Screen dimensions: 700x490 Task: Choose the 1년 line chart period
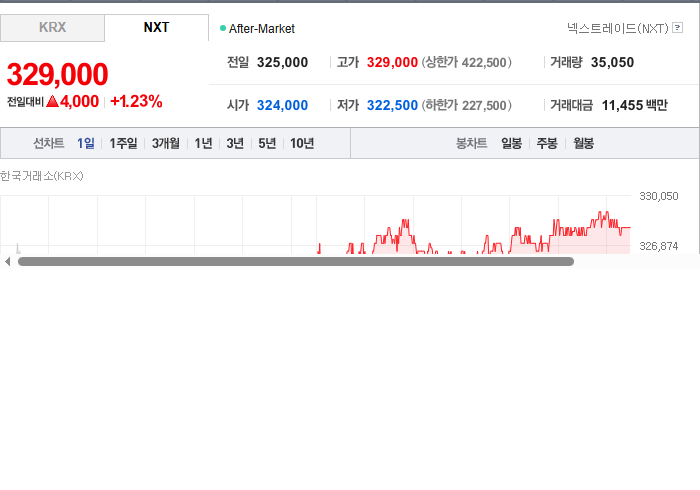203,143
